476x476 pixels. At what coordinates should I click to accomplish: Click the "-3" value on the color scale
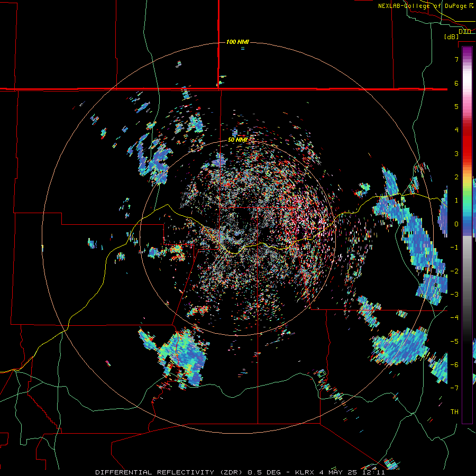(454, 295)
